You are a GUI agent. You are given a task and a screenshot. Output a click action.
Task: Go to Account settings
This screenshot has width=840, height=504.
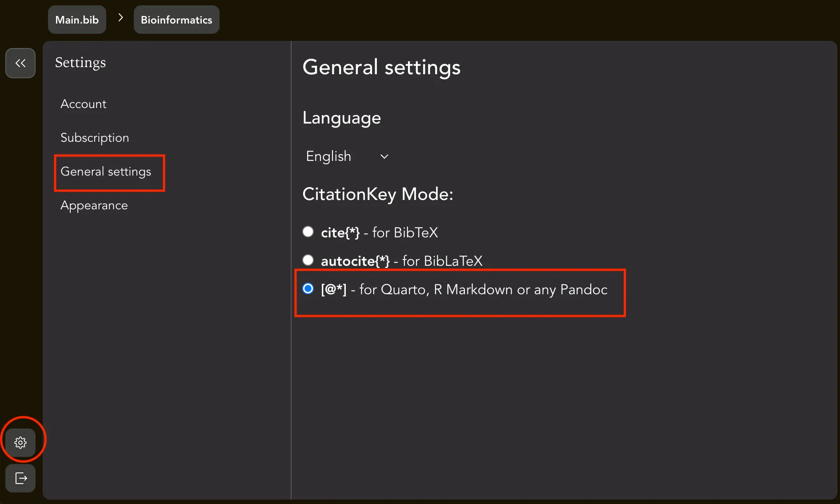pyautogui.click(x=84, y=104)
